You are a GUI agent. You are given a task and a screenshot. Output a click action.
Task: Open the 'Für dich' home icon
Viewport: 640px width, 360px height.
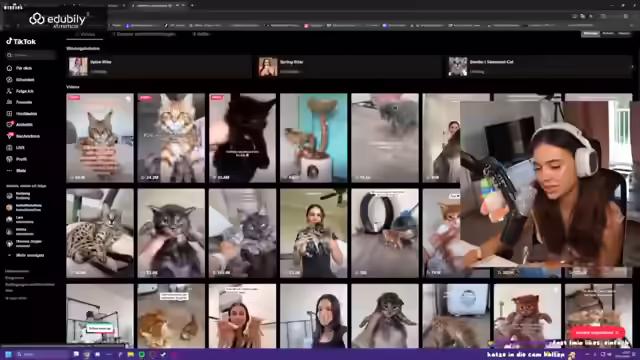click(9, 68)
